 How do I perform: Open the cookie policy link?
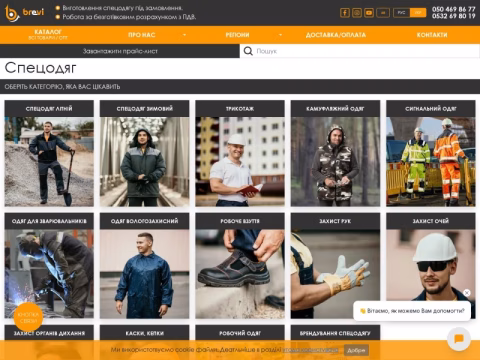310,350
